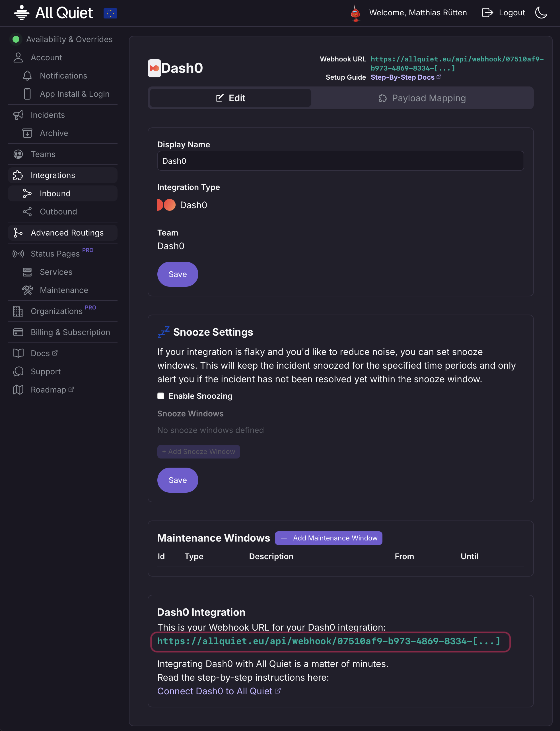
Task: Click the All Quiet logo icon
Action: click(22, 13)
